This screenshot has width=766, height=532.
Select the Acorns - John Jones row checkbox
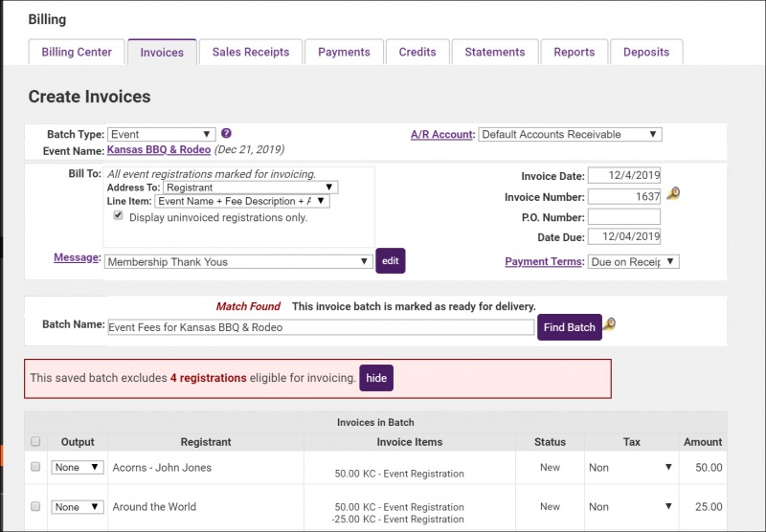[x=36, y=467]
